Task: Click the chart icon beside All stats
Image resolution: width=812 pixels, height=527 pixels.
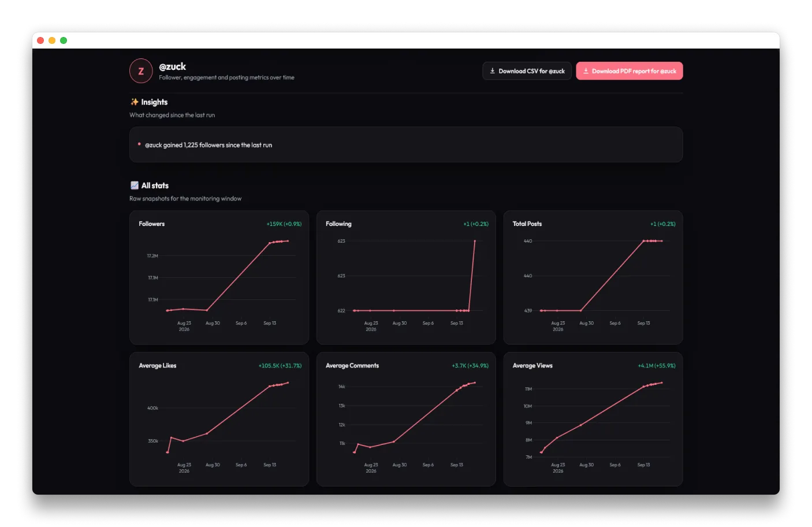Action: (x=135, y=185)
